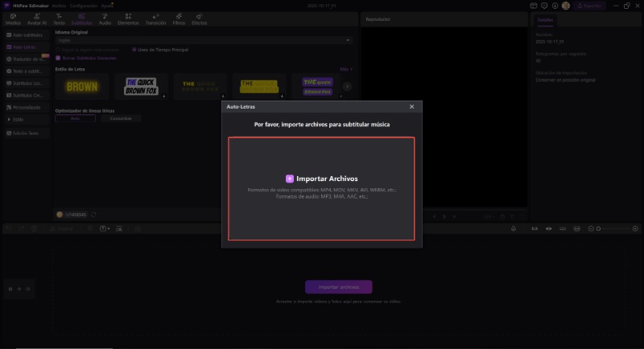Switch to the Detalles tab
The image size is (644, 349).
(x=545, y=18)
